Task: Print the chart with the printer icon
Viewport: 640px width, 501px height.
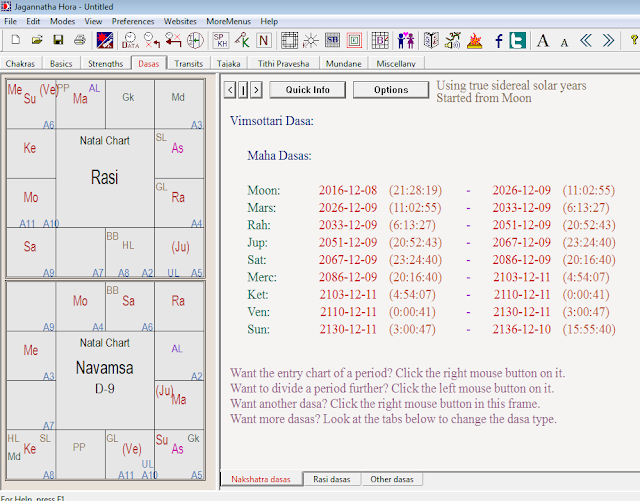Action: 80,40
